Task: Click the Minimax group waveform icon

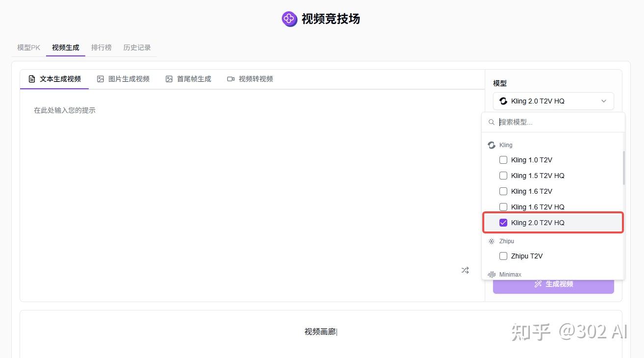Action: [x=492, y=275]
